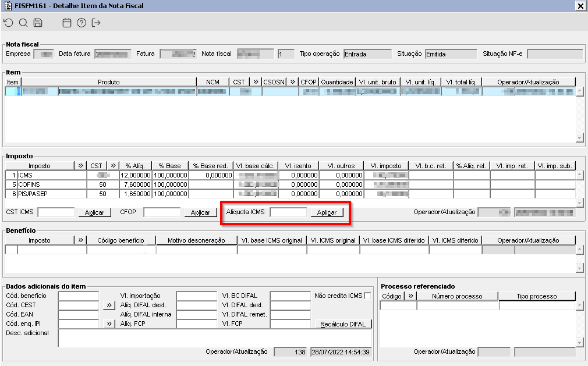Click the Quantidade column header

point(337,81)
